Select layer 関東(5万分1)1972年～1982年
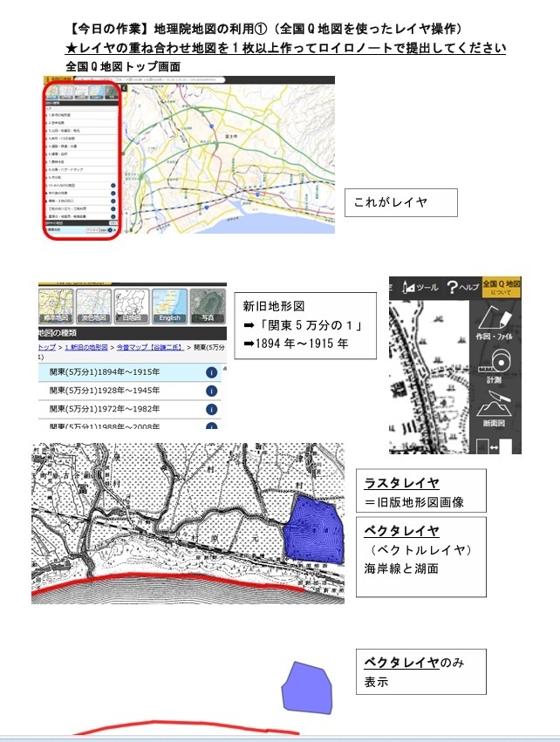The width and height of the screenshot is (560, 742). (x=109, y=409)
